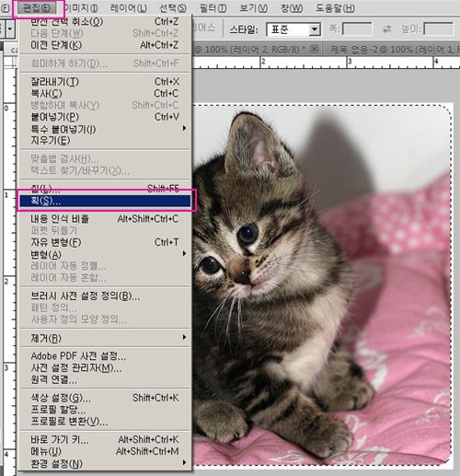This screenshot has height=476, width=460.
Task: Choose 원격 연결... entry
Action: pos(105,380)
